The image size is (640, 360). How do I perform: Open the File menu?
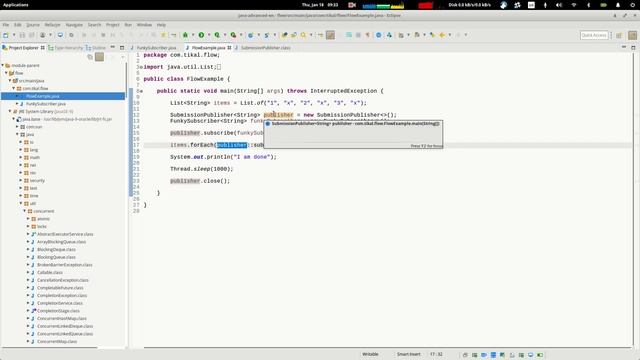click(6, 25)
